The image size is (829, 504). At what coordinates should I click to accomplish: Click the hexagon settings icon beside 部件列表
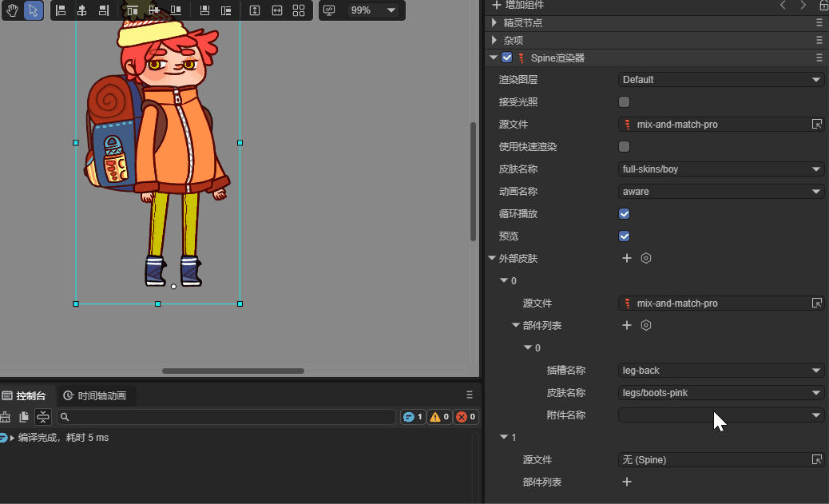click(x=647, y=326)
